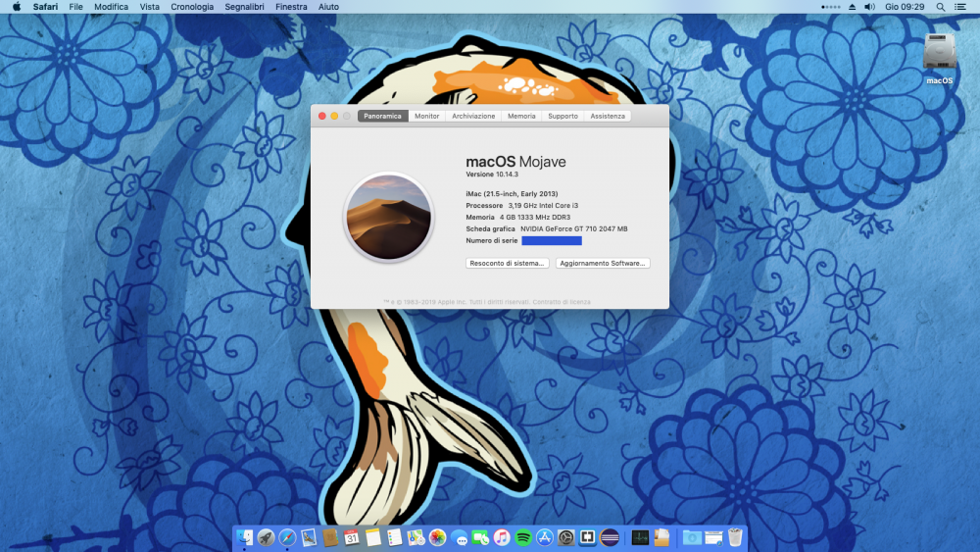Click the dotted status indicator in menu bar

(x=830, y=7)
